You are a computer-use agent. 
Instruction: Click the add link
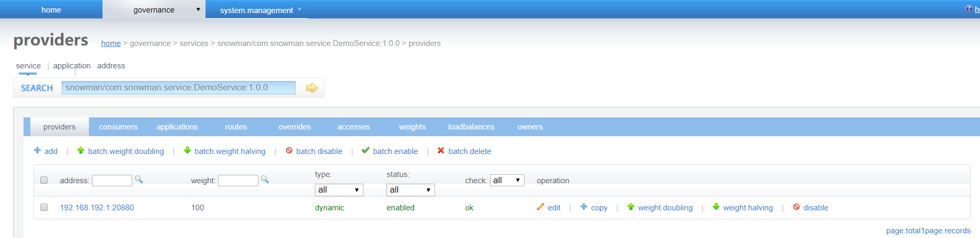click(51, 151)
